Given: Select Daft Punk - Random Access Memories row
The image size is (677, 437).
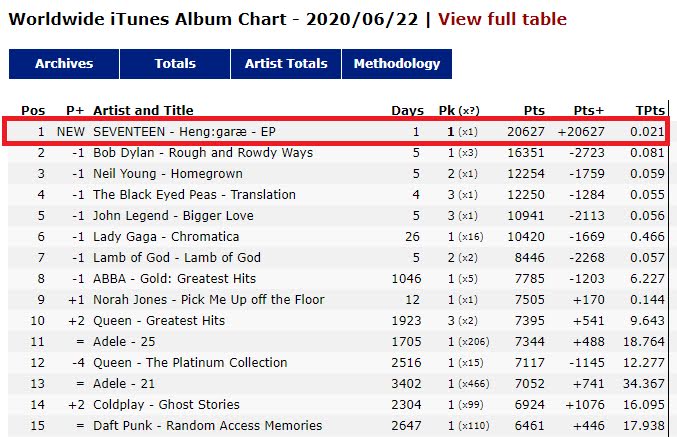Looking at the screenshot, I should [x=338, y=425].
